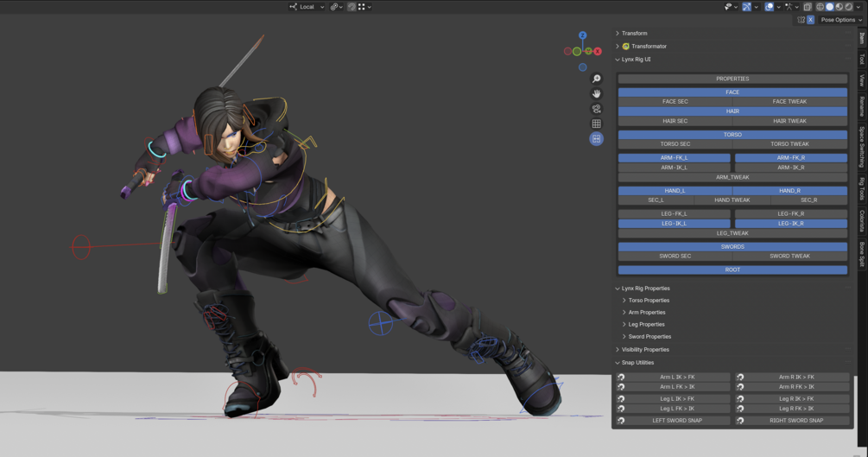Switch to solid viewport shading

[x=830, y=7]
